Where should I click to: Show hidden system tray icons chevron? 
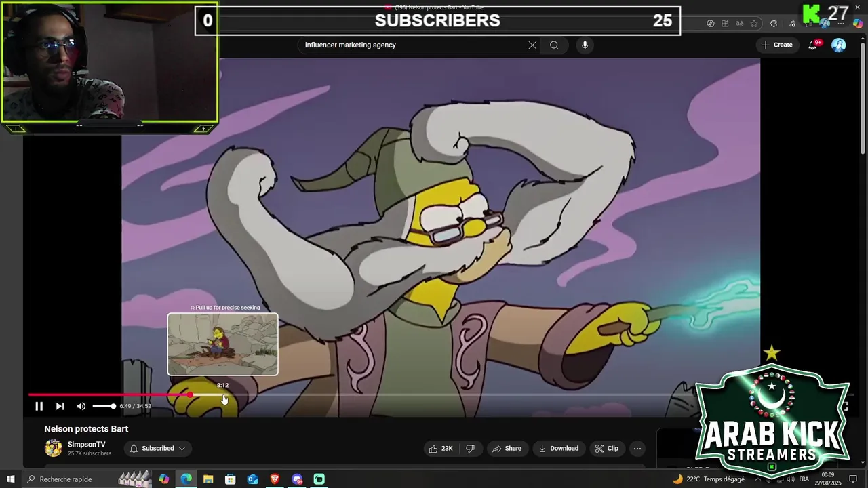click(758, 479)
